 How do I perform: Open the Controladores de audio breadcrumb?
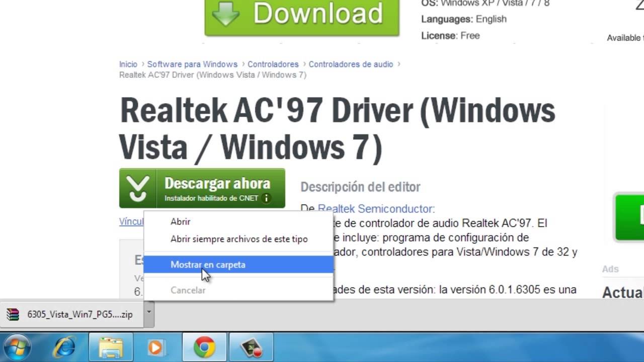pyautogui.click(x=351, y=64)
